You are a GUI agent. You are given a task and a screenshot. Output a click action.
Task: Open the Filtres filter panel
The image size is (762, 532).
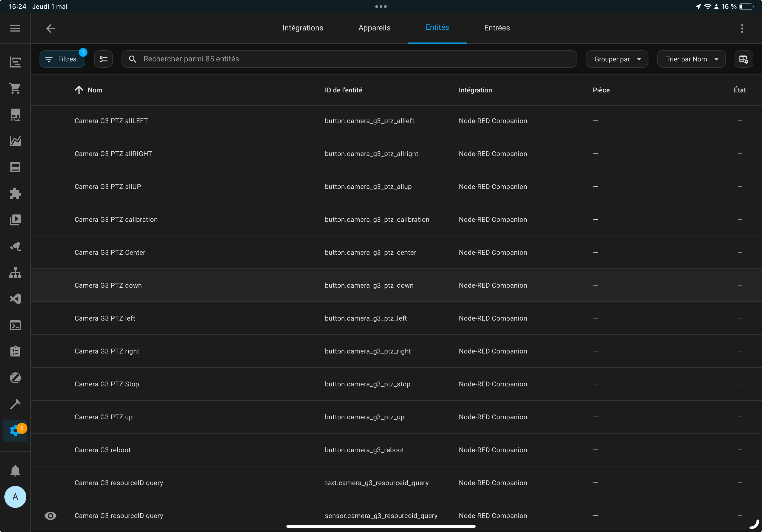pyautogui.click(x=62, y=59)
